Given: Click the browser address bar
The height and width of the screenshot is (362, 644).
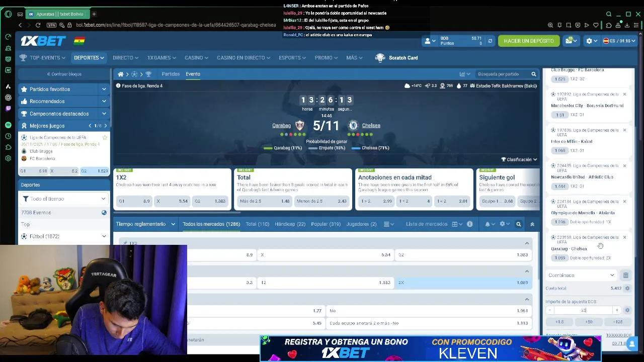Looking at the screenshot, I should coord(176,25).
